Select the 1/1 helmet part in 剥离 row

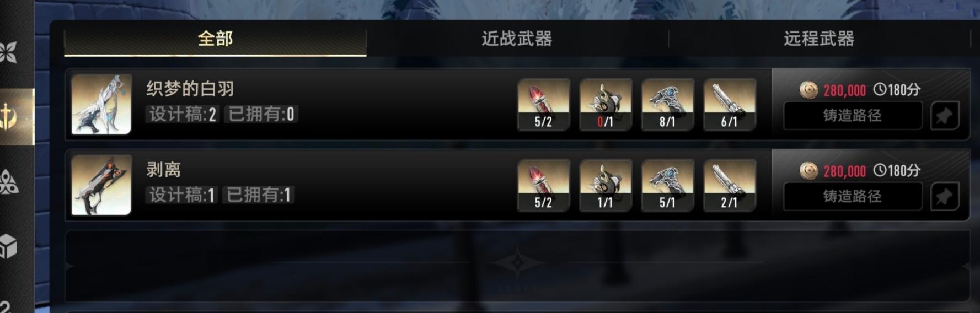pos(605,185)
